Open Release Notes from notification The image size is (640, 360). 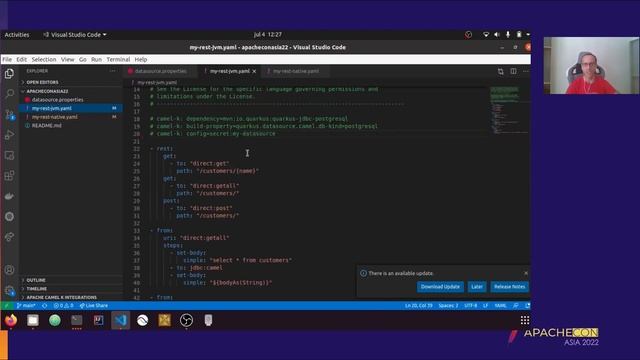tap(509, 287)
